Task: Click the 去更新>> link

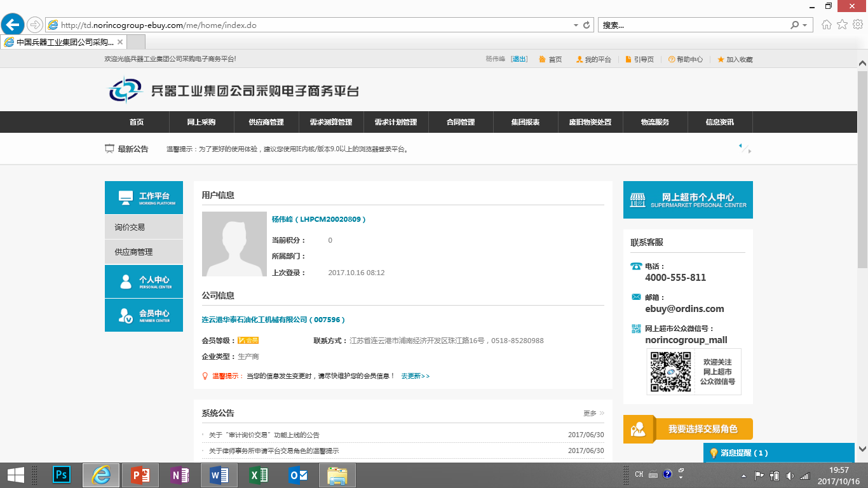Action: point(416,376)
